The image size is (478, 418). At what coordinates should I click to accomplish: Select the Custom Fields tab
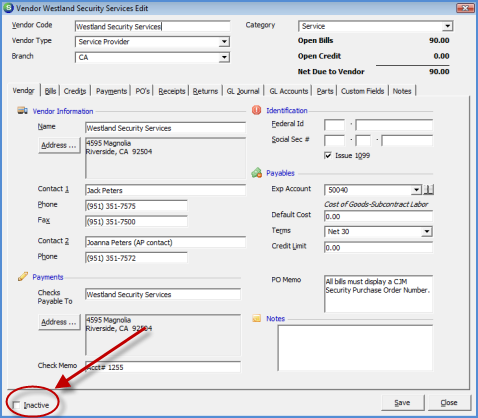362,91
